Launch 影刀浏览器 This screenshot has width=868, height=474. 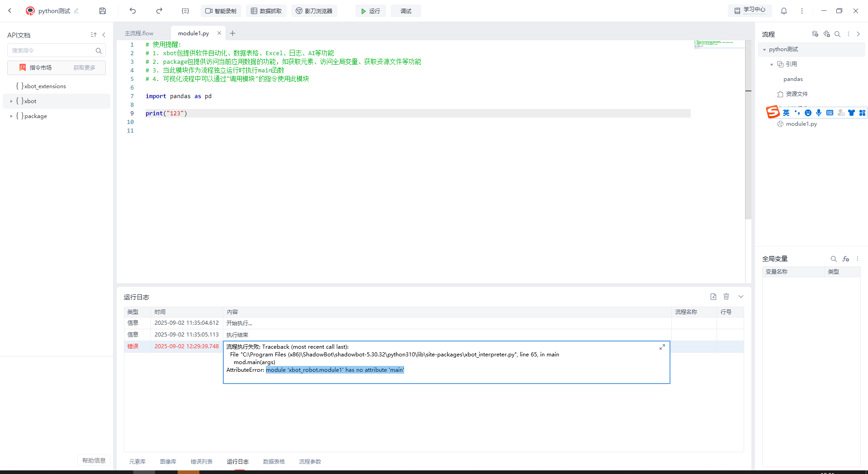click(314, 11)
